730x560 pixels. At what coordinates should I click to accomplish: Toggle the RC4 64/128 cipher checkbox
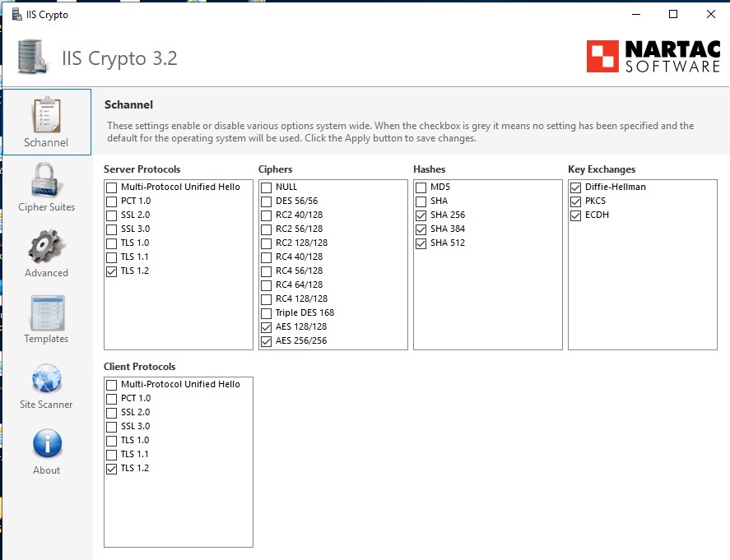[x=266, y=285]
